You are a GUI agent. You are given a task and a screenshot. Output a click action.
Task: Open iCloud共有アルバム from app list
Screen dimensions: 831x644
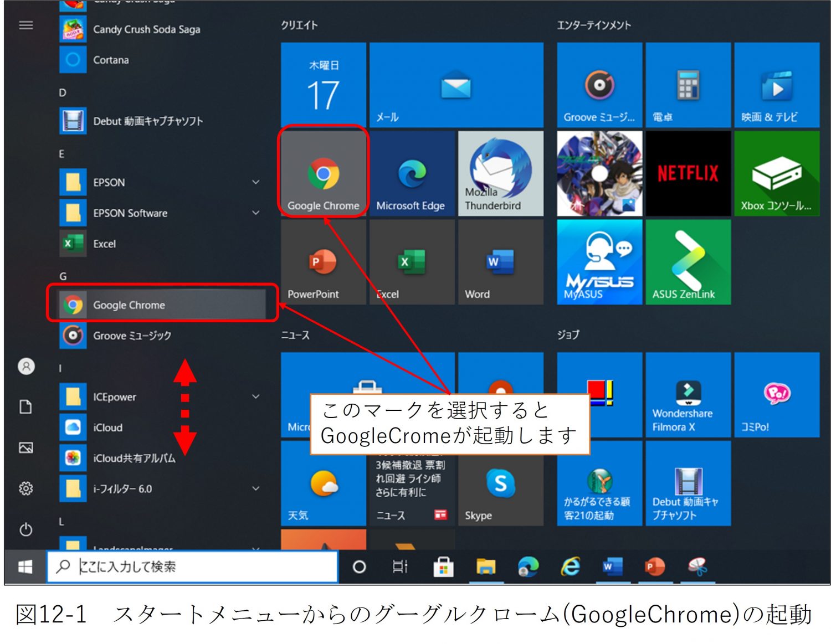click(x=162, y=458)
